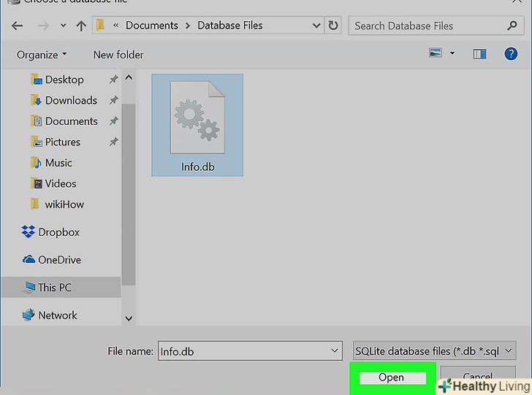This screenshot has height=395, width=532.
Task: Open recent locations dropdown arrow
Action: [x=63, y=26]
